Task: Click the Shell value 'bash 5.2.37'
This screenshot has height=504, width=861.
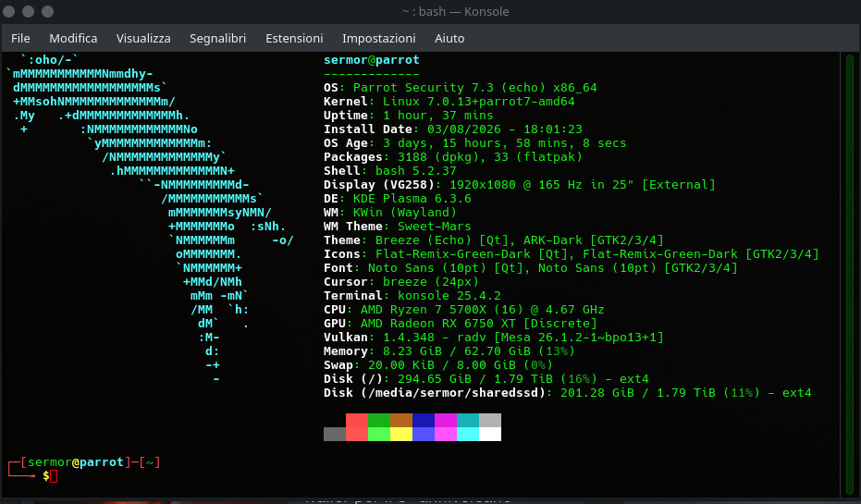Action: click(415, 171)
